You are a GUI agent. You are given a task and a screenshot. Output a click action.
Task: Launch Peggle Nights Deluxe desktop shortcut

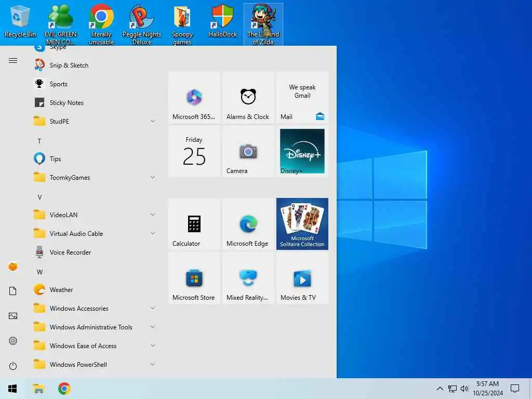142,24
